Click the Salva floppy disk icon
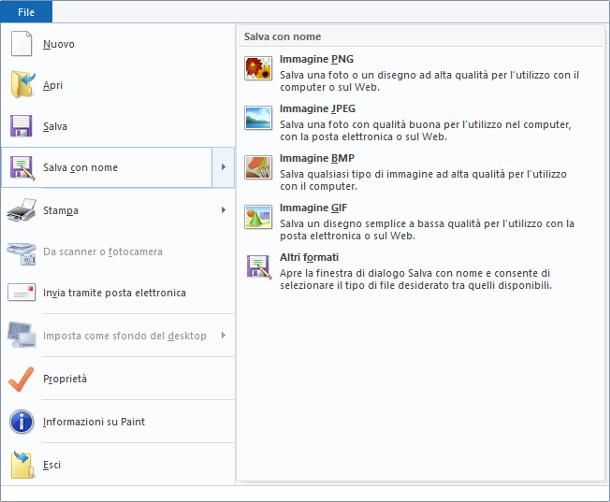Image resolution: width=610 pixels, height=502 pixels. click(21, 126)
